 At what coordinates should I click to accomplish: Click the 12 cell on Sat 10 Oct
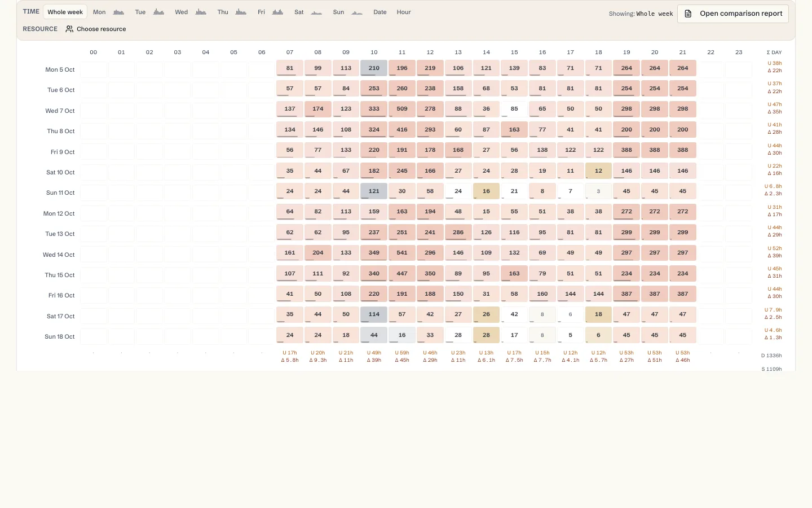(598, 171)
